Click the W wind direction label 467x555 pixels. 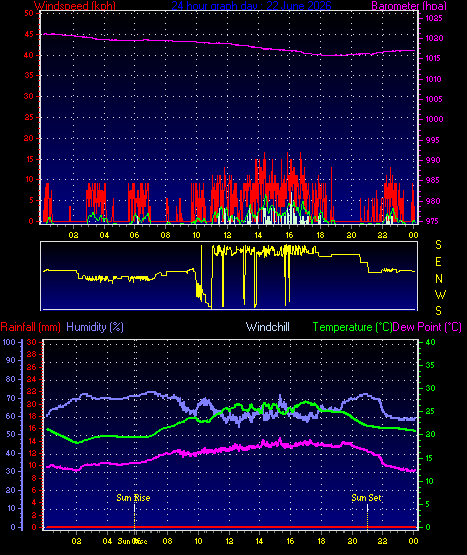pos(440,295)
